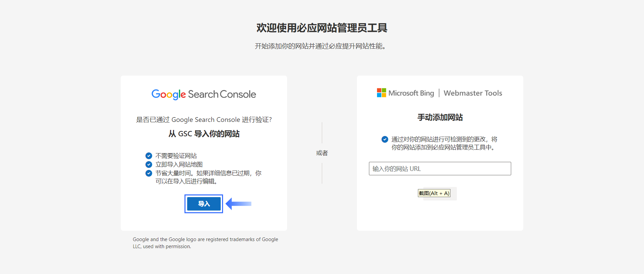Click the Google Search Console logo

click(x=204, y=94)
